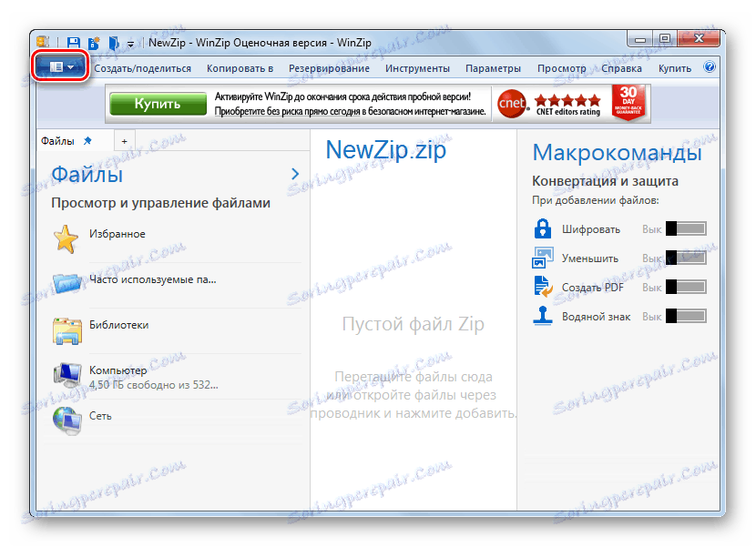Toggle the Уменьшить switch

(686, 258)
